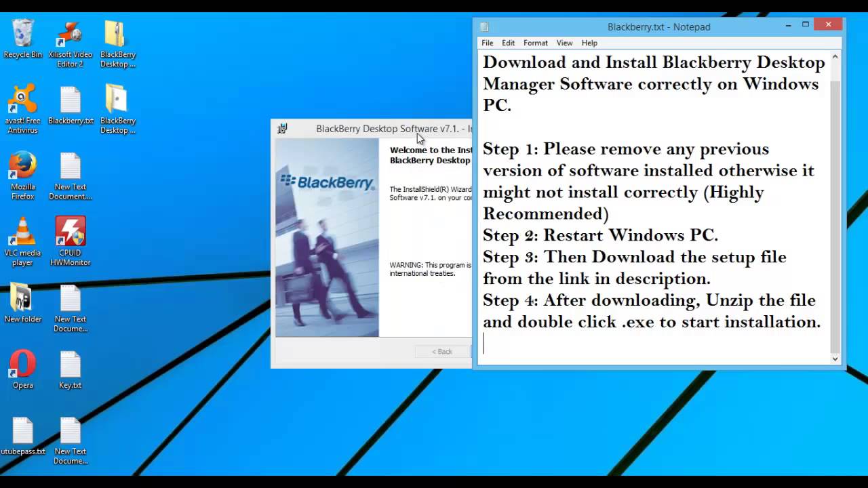The height and width of the screenshot is (488, 868).
Task: Click the BlackBerry logo banner image in installer
Action: coord(327,237)
